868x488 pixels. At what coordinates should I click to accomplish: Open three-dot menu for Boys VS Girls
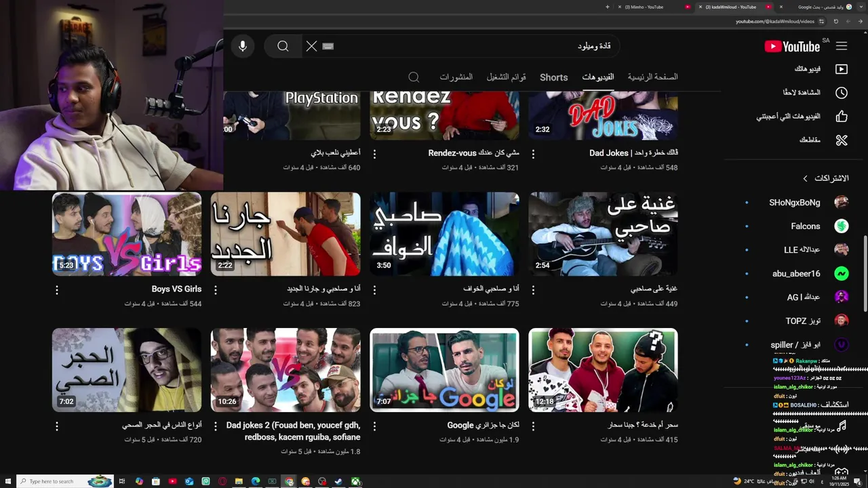coord(57,290)
